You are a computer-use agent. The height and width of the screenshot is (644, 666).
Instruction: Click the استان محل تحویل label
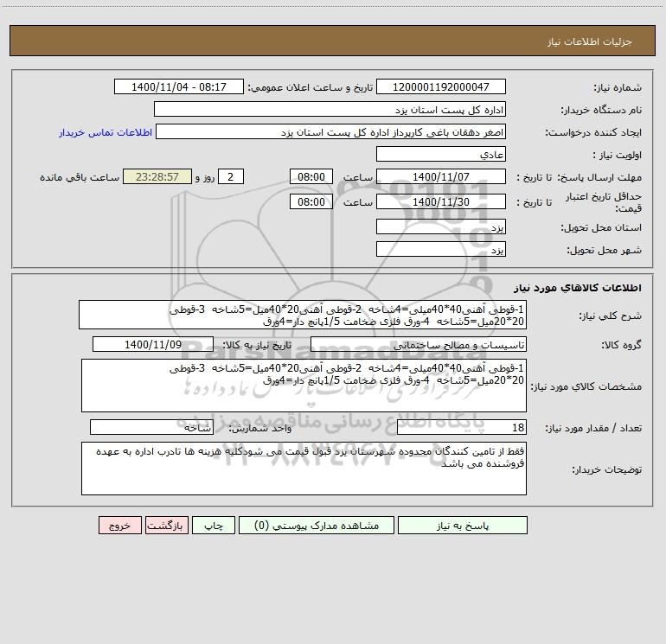(601, 227)
